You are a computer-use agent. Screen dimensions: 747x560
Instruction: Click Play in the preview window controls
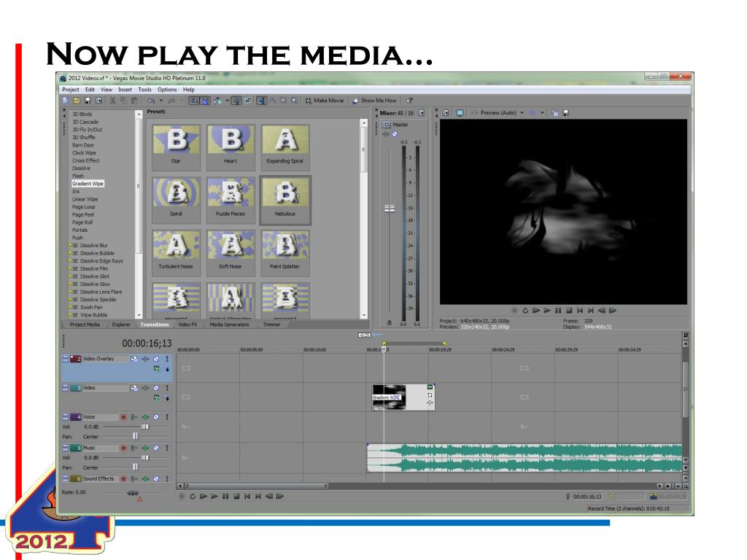point(547,311)
